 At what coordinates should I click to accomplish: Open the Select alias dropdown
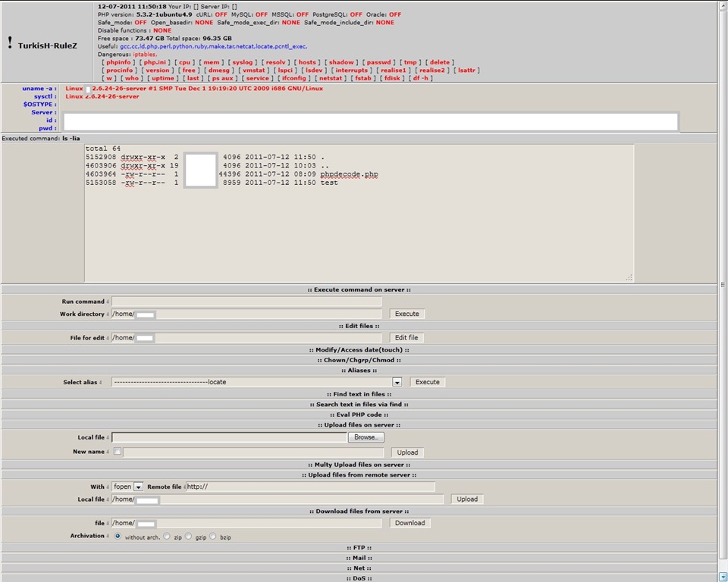click(x=397, y=383)
